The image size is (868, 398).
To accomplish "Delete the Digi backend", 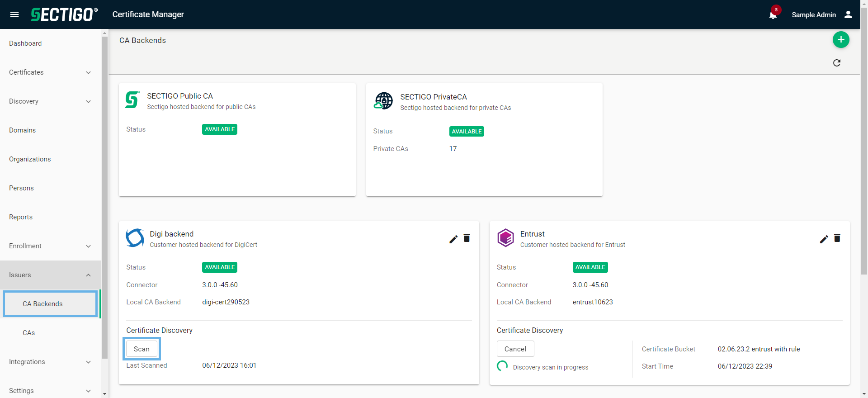I will [467, 238].
